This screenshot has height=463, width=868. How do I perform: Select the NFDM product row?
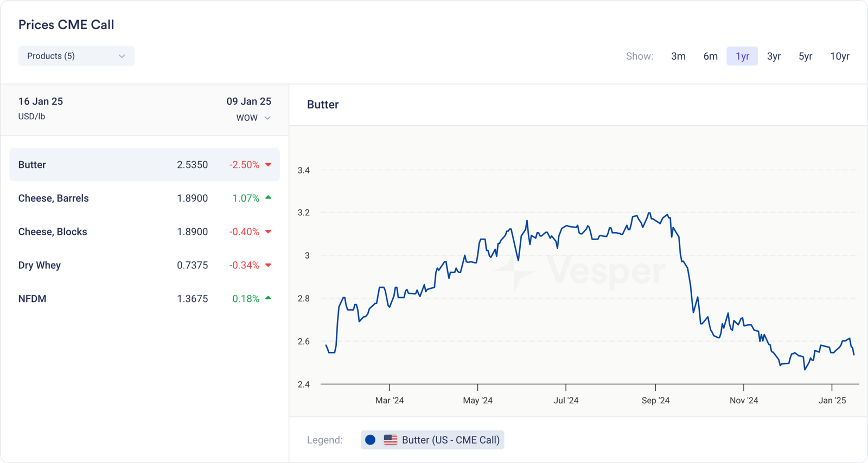coord(144,299)
